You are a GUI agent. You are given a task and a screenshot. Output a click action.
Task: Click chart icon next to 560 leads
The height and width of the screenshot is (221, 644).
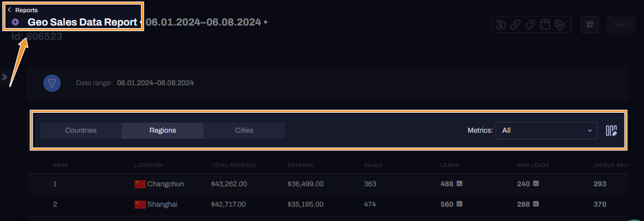459,204
